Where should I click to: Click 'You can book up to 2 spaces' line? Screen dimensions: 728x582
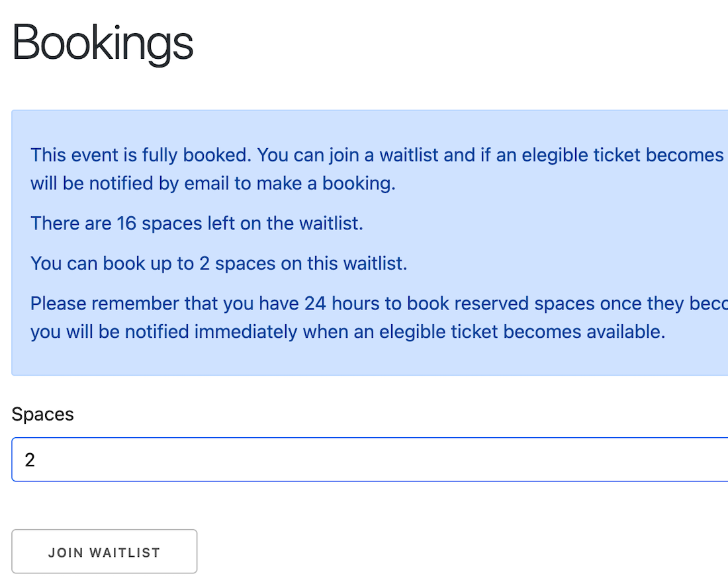[x=218, y=264]
